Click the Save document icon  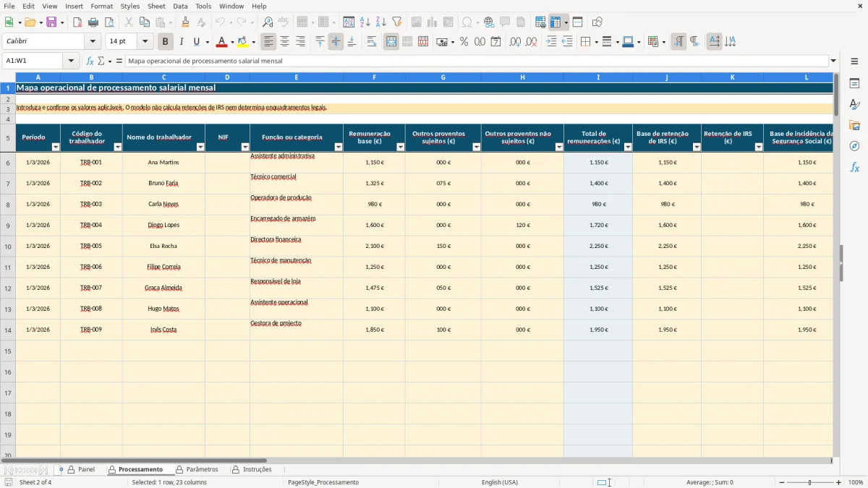pos(51,22)
